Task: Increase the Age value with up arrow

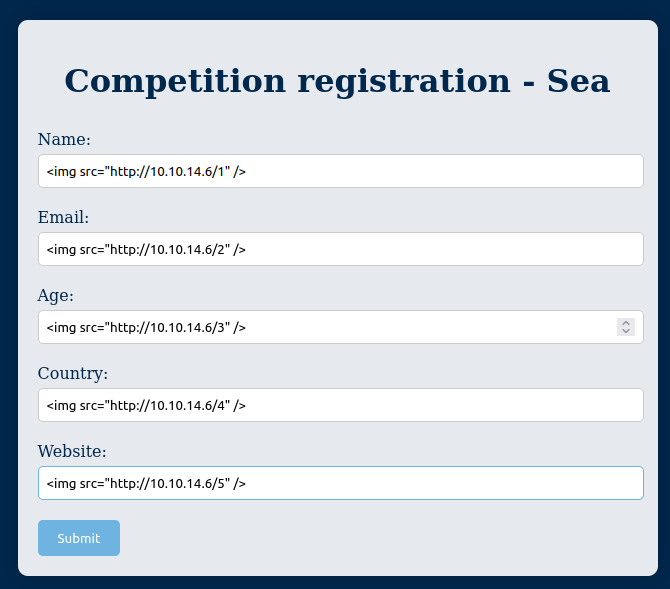Action: coord(626,323)
